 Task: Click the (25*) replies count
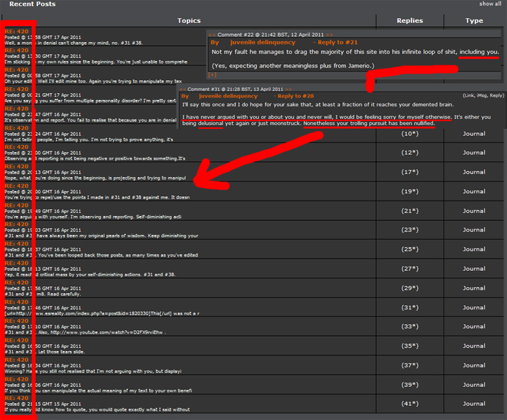coord(410,249)
